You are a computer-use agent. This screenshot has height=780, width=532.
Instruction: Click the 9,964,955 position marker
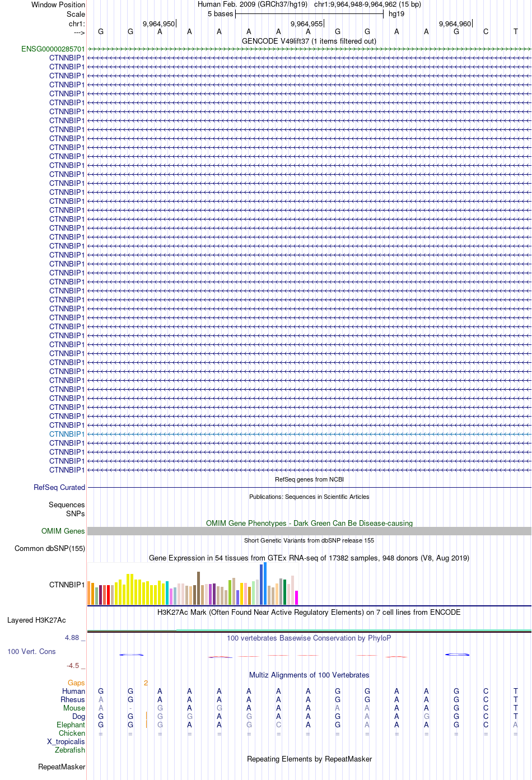[x=306, y=24]
